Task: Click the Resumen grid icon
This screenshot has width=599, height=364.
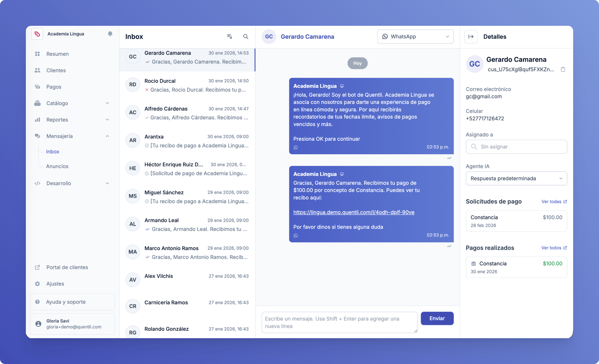Action: click(x=37, y=54)
